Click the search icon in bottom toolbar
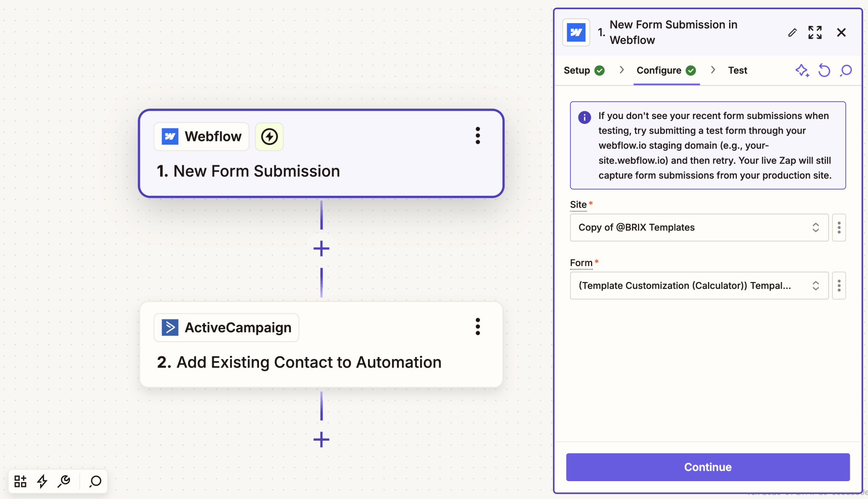This screenshot has width=868, height=499. click(x=95, y=481)
